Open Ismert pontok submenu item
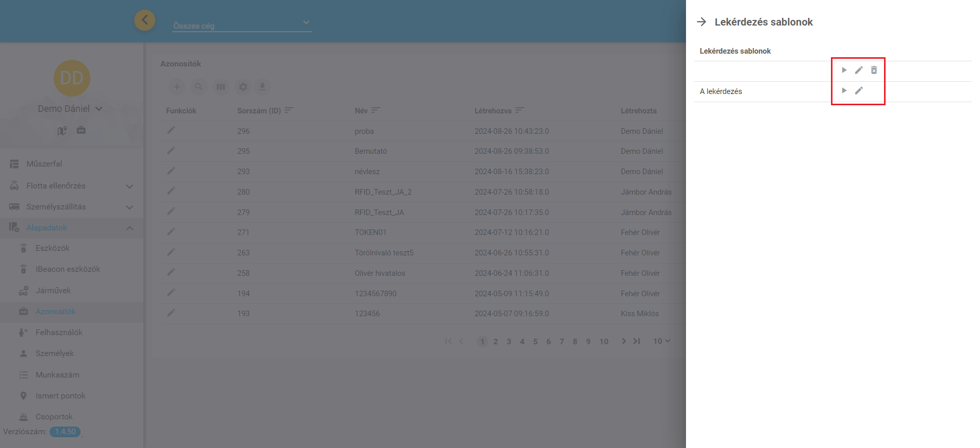This screenshot has width=980, height=448. (x=71, y=396)
